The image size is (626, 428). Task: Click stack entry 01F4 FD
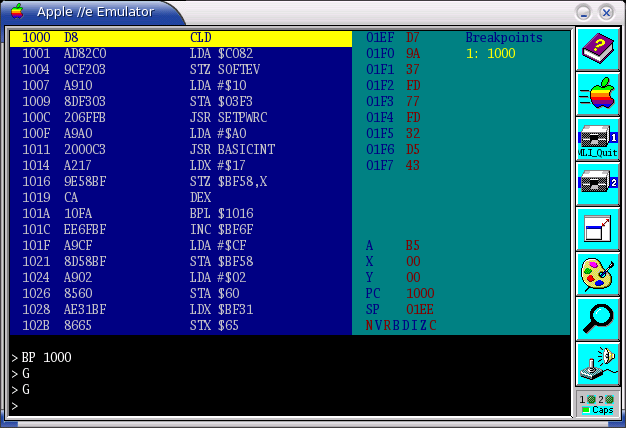tap(393, 118)
